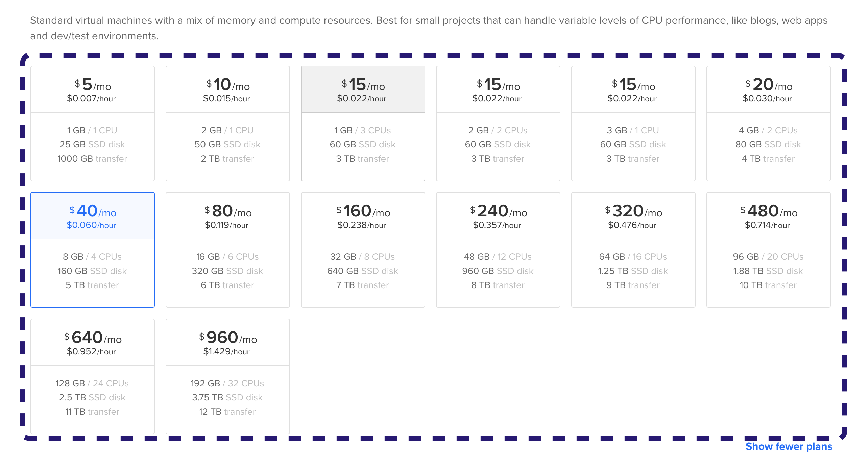Select $15/mo plan with 3 GB / 1 CPU
This screenshot has width=868, height=458.
point(633,123)
